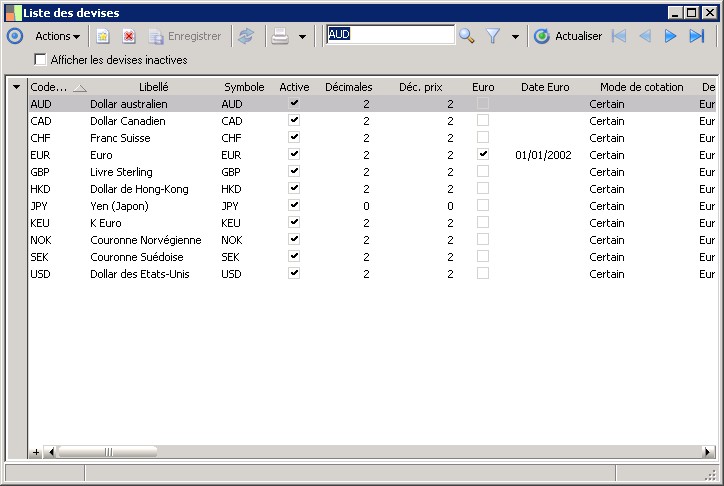The image size is (724, 486).
Task: Open the grid column selector dropdown arrow
Action: coord(17,87)
